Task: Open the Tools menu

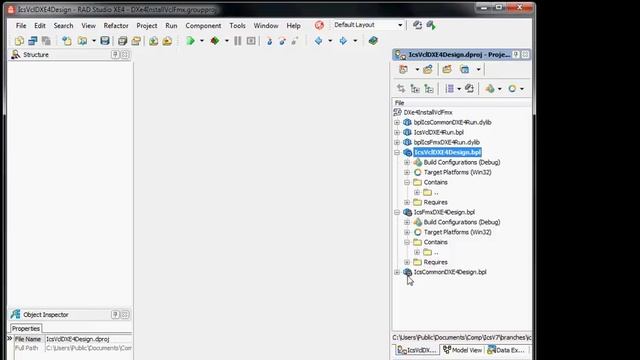Action: click(x=237, y=25)
